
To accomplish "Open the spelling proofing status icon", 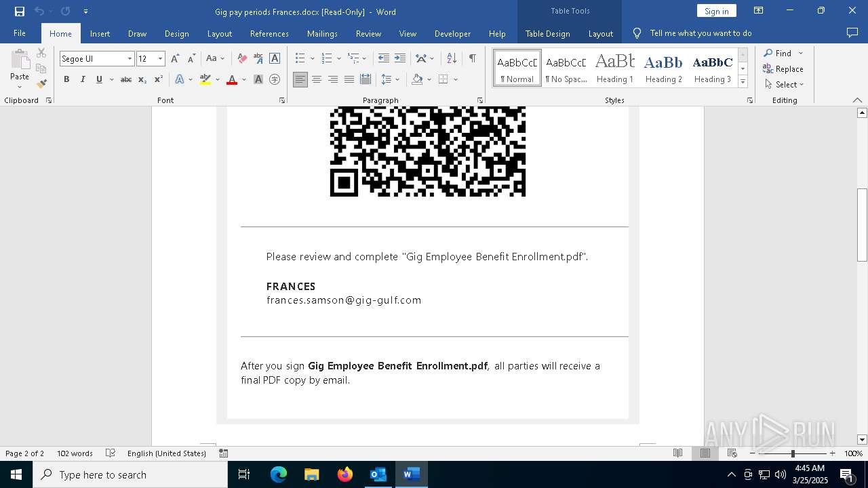I will (x=111, y=453).
